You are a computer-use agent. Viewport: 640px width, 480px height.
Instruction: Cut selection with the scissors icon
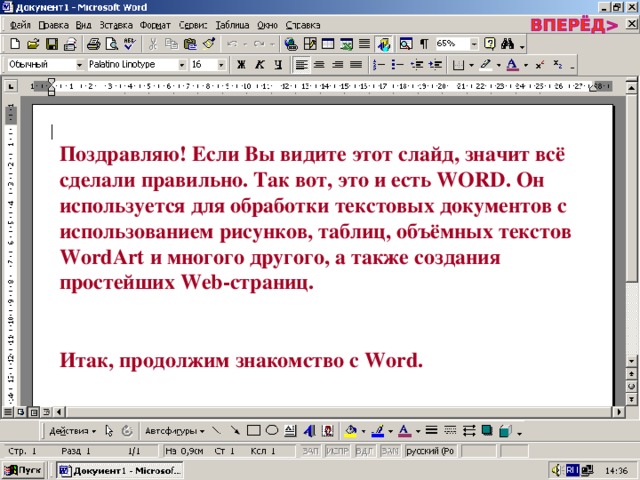tap(153, 44)
